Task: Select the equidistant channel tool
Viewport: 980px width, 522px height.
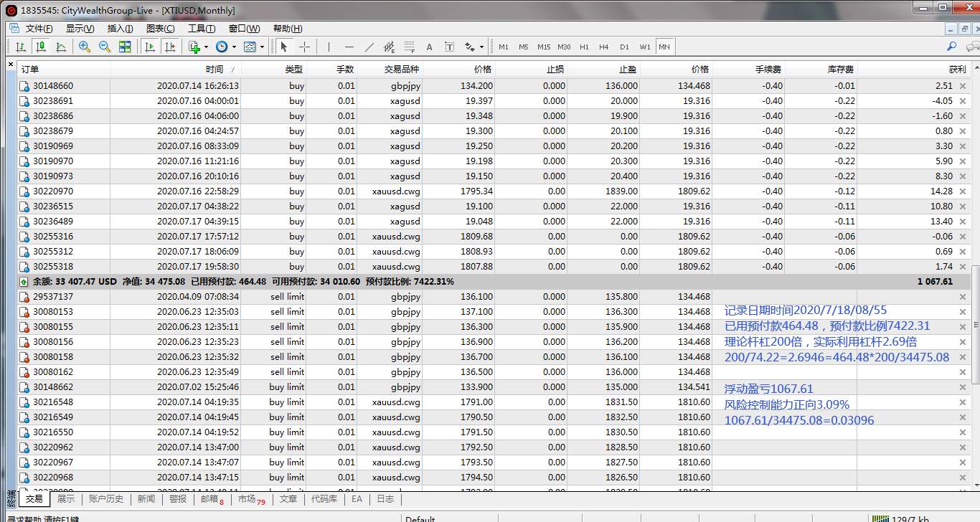Action: [390, 47]
